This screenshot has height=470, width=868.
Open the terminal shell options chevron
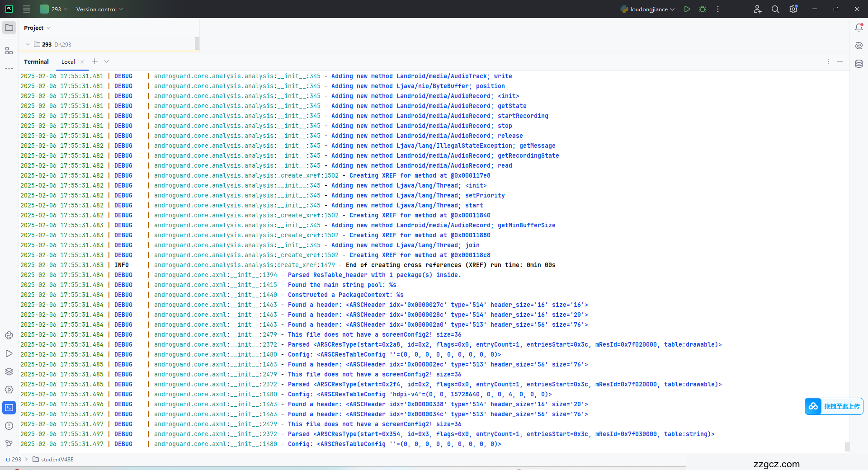(x=107, y=61)
